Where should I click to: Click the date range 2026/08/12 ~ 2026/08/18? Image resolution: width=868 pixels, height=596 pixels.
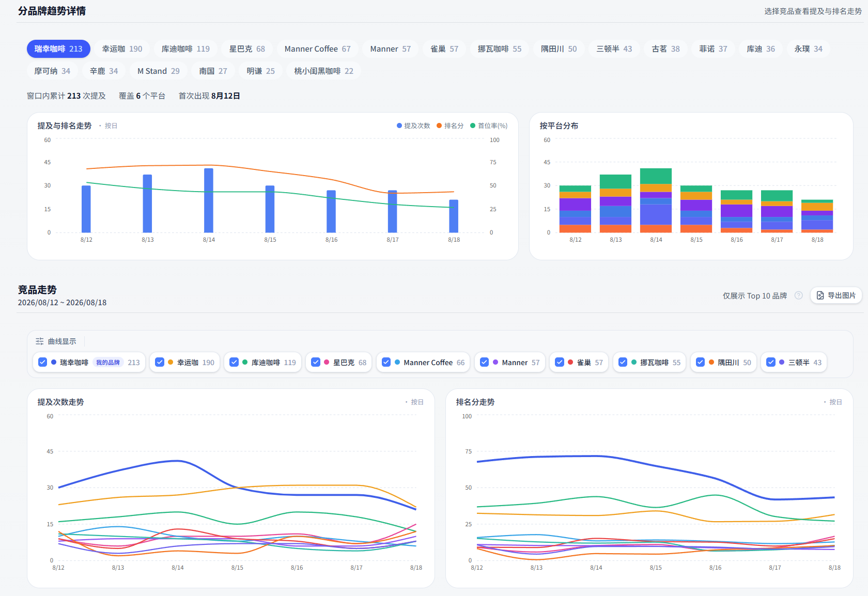point(62,303)
